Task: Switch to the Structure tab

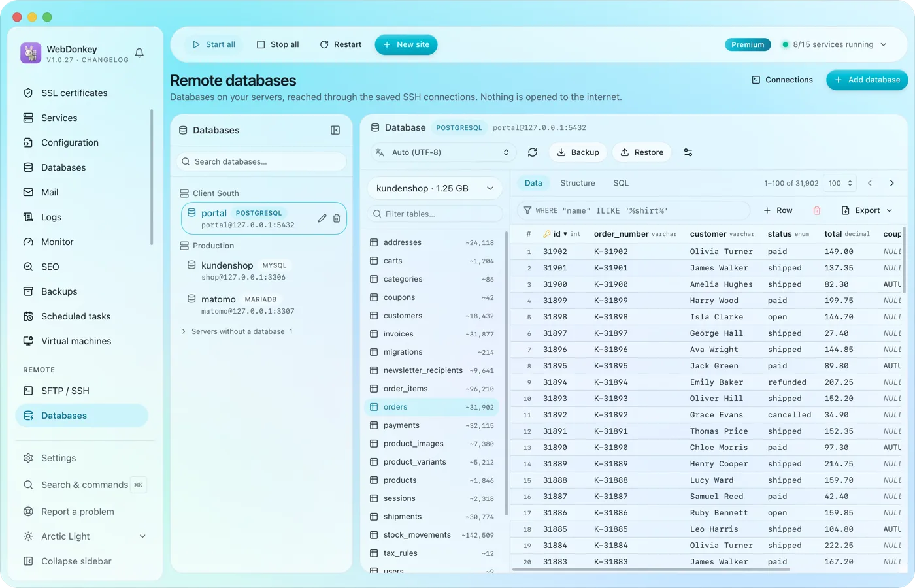Action: (x=578, y=183)
